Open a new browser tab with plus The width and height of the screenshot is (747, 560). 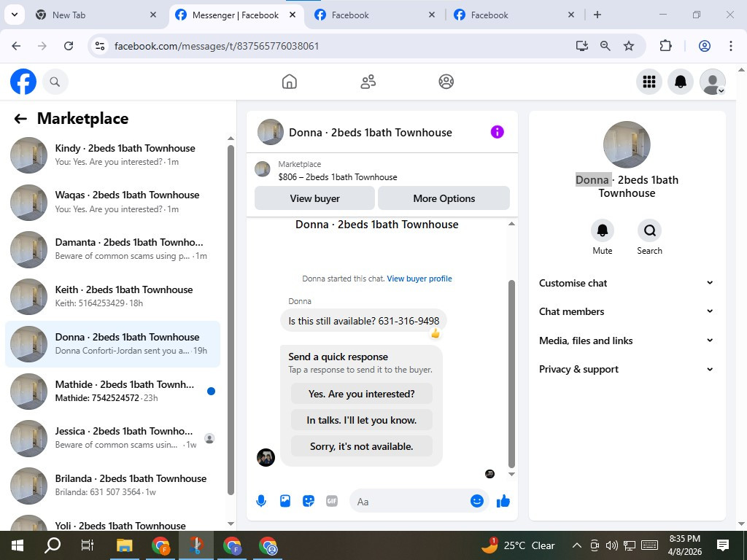[597, 15]
